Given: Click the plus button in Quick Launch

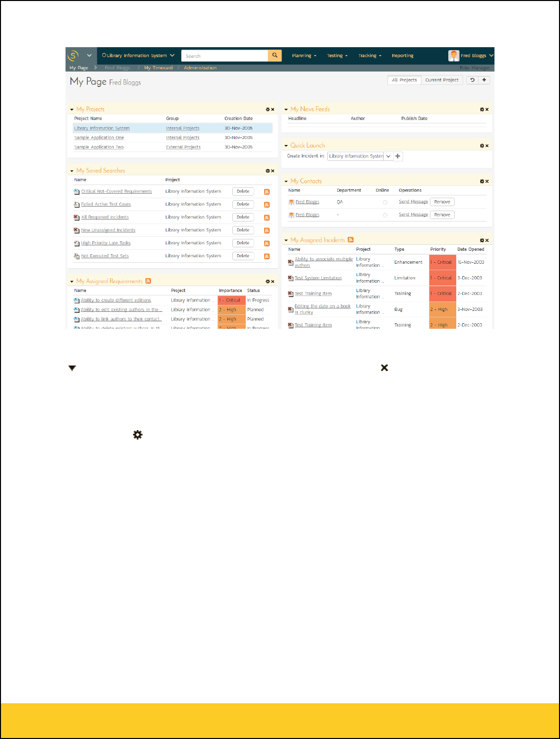Looking at the screenshot, I should [x=398, y=156].
